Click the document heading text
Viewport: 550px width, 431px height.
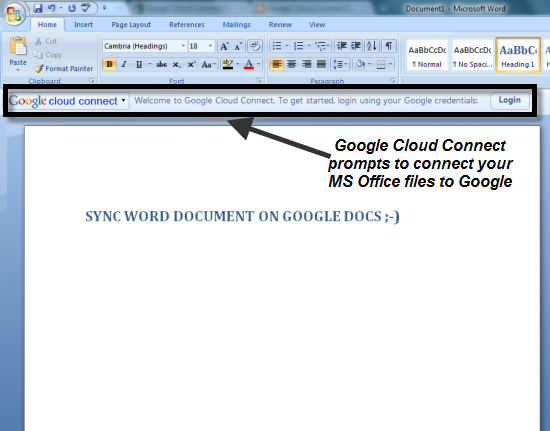point(242,216)
